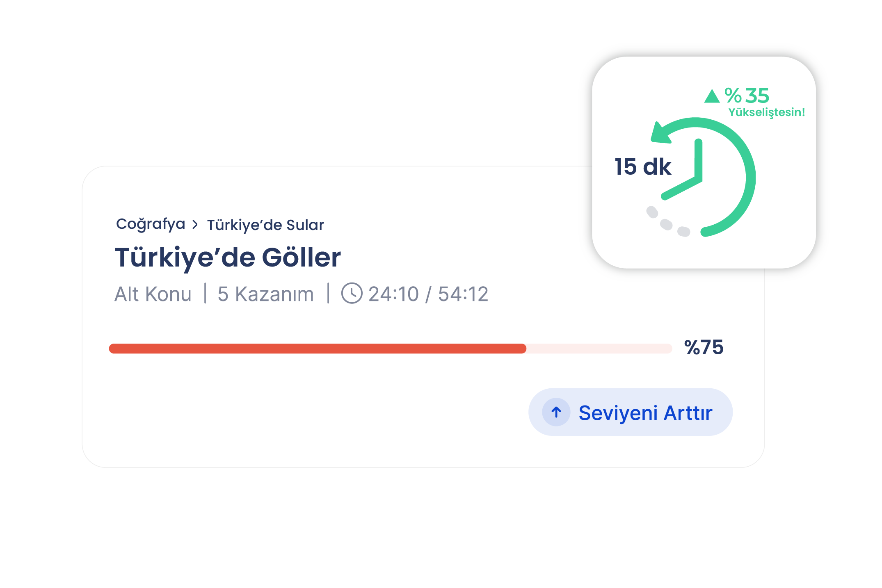Click the 24:10 / 54:12 duration text
The width and height of the screenshot is (882, 588).
tap(428, 294)
